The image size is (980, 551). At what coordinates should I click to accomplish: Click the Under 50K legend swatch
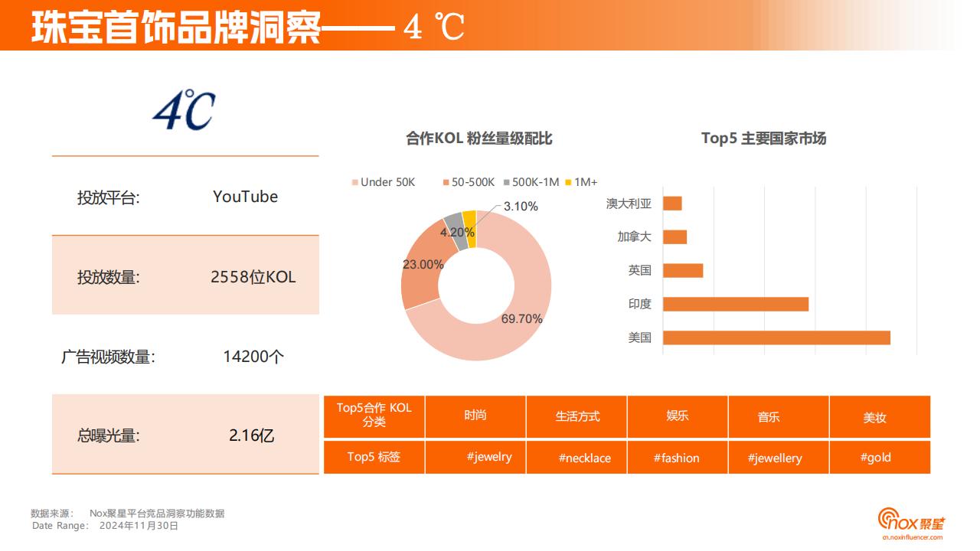pyautogui.click(x=355, y=182)
